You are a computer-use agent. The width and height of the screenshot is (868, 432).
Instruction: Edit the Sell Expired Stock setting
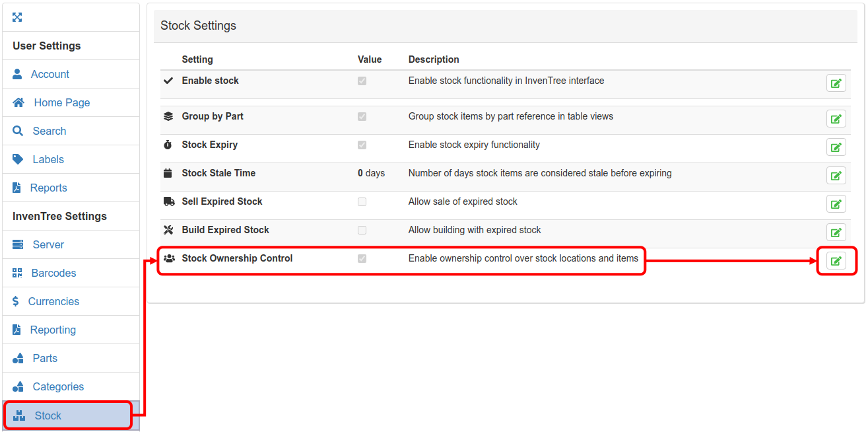point(836,204)
